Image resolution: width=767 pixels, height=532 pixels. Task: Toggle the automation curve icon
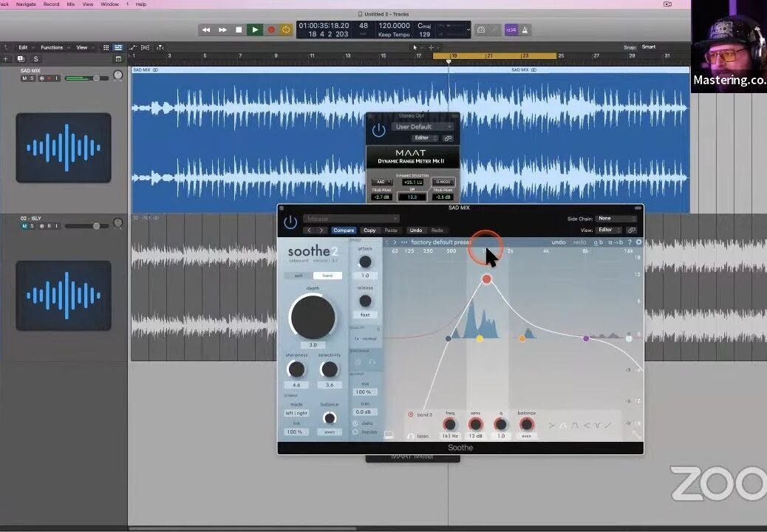click(x=132, y=47)
